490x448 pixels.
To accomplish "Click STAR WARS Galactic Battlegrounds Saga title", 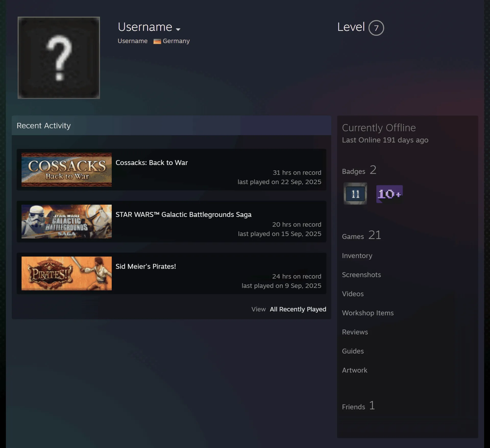I will tap(183, 214).
